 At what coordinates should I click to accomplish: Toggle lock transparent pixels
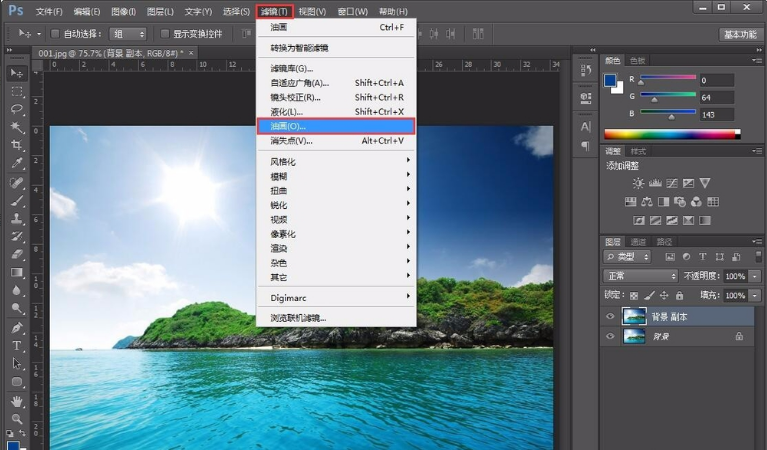[634, 295]
